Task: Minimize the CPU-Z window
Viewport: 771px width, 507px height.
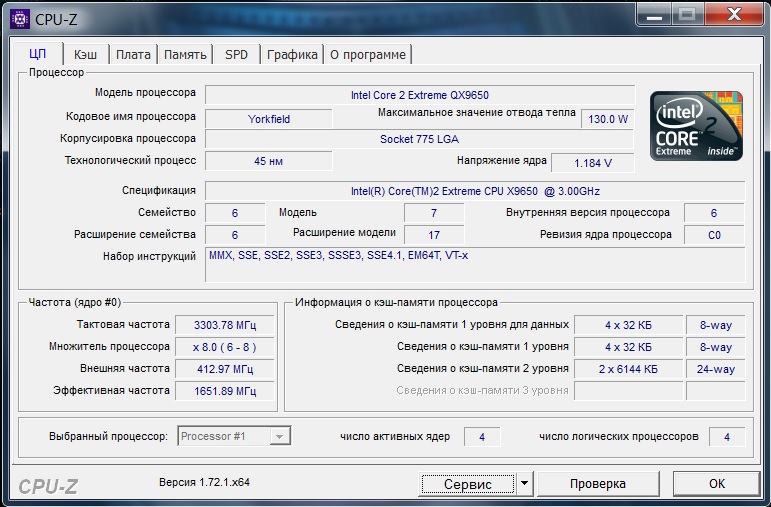Action: [654, 15]
